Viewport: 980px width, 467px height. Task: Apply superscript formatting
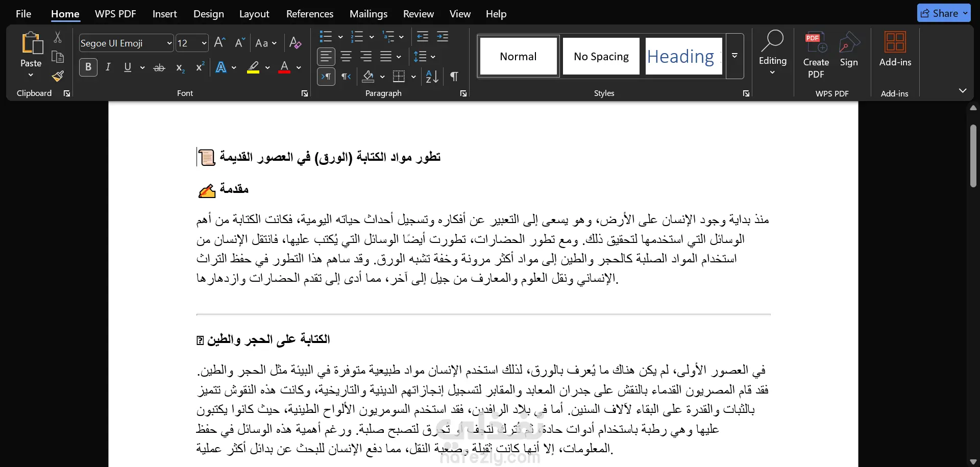pos(200,67)
